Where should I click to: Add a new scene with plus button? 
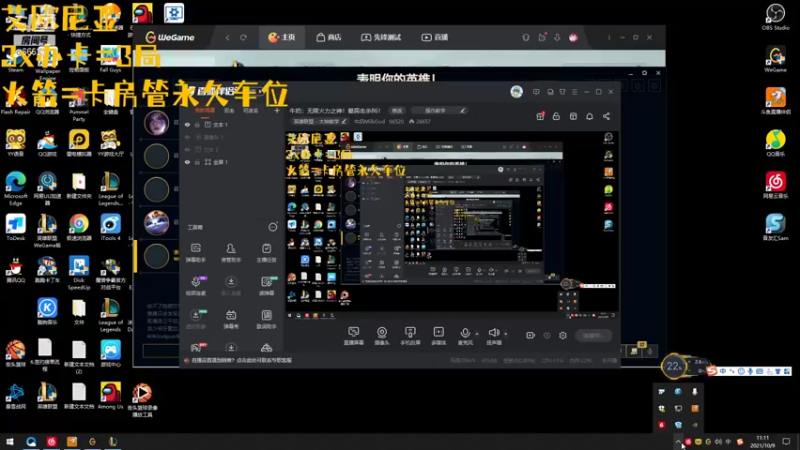click(x=277, y=110)
